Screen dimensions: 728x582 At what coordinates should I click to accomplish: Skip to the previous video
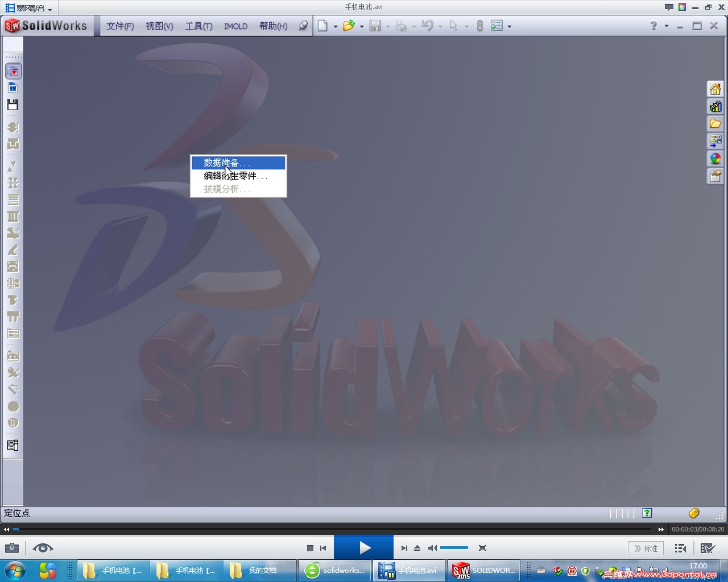click(323, 548)
